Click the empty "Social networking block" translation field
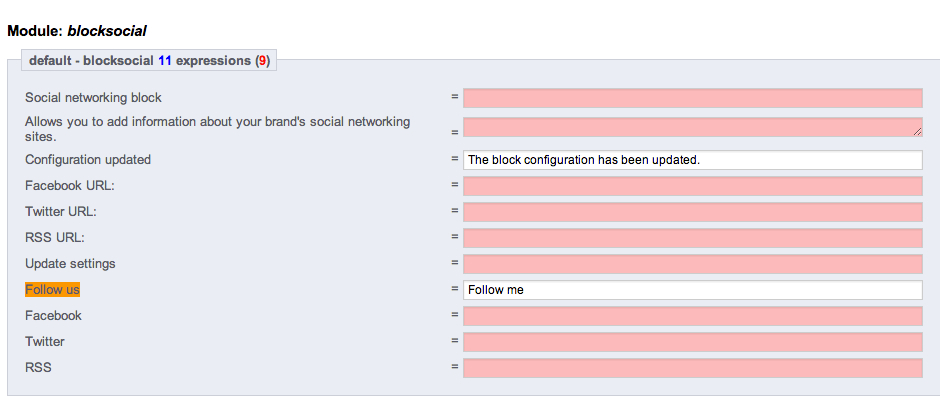 (692, 98)
